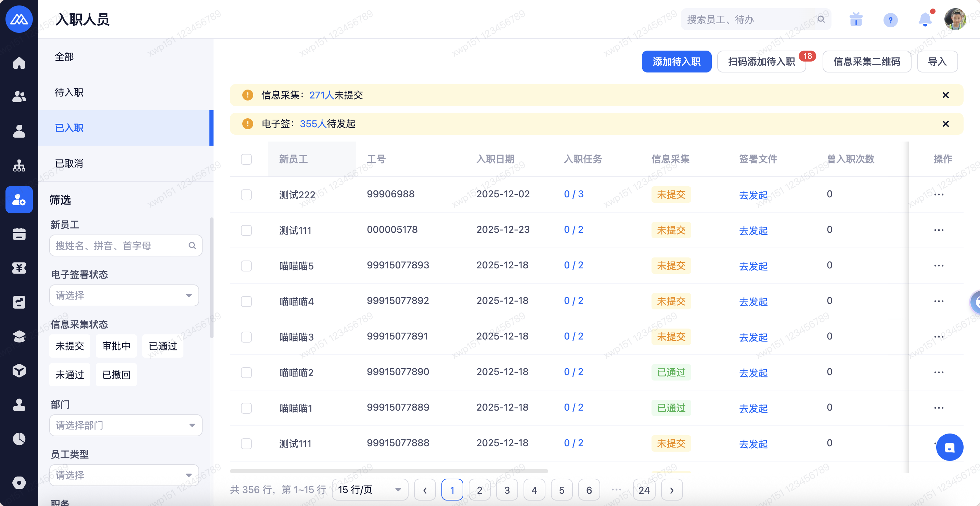The height and width of the screenshot is (506, 980).
Task: Click the notification bell icon
Action: click(925, 19)
